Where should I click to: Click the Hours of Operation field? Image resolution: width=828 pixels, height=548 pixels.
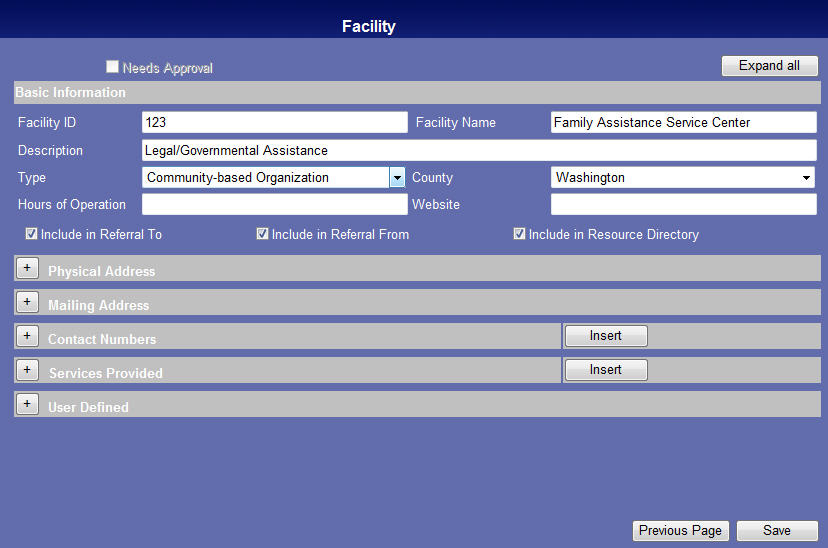[275, 204]
